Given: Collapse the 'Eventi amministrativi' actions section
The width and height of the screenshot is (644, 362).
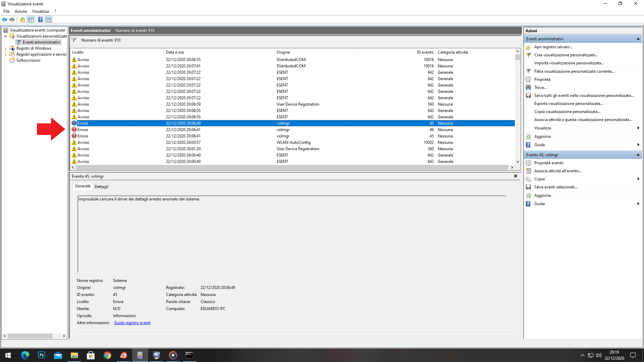Looking at the screenshot, I should (x=638, y=39).
